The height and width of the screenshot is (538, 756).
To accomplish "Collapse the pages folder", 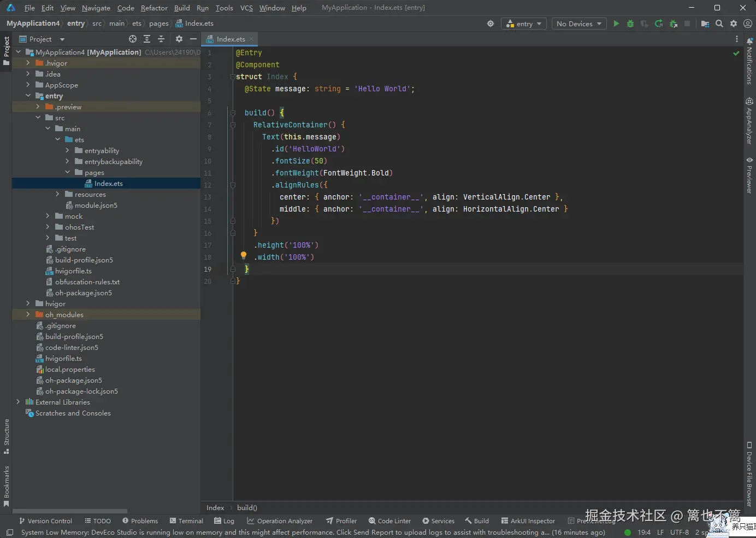I will coord(67,172).
